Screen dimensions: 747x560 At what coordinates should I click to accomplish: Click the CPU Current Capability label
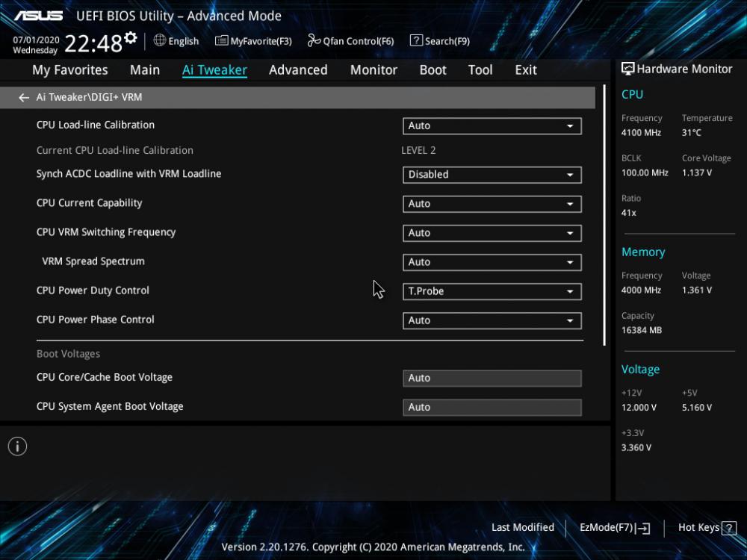click(89, 203)
